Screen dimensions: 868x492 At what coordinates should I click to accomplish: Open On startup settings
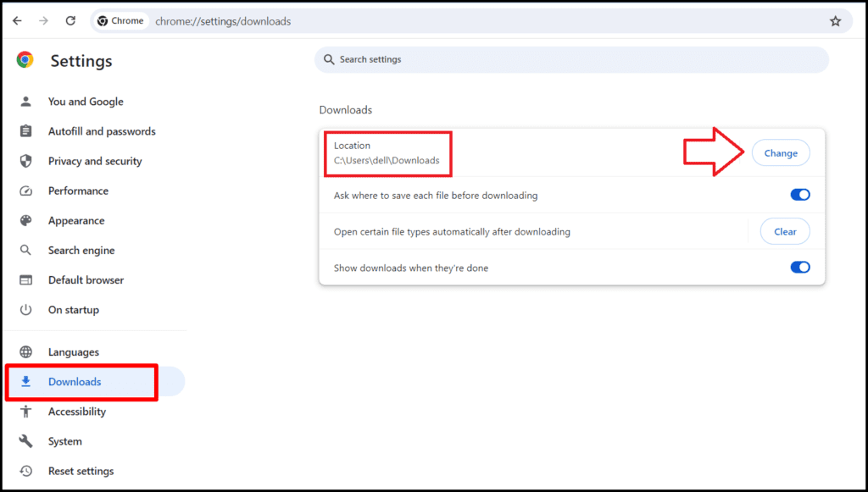74,310
